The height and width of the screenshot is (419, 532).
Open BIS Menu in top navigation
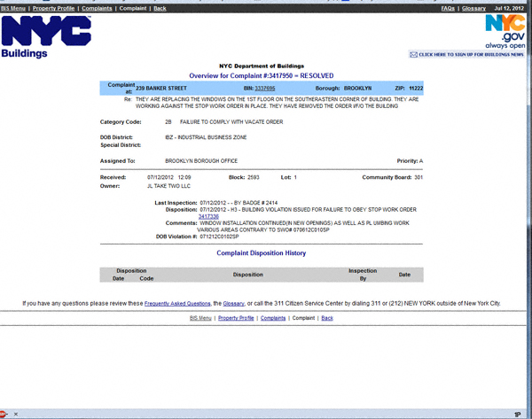pyautogui.click(x=15, y=8)
